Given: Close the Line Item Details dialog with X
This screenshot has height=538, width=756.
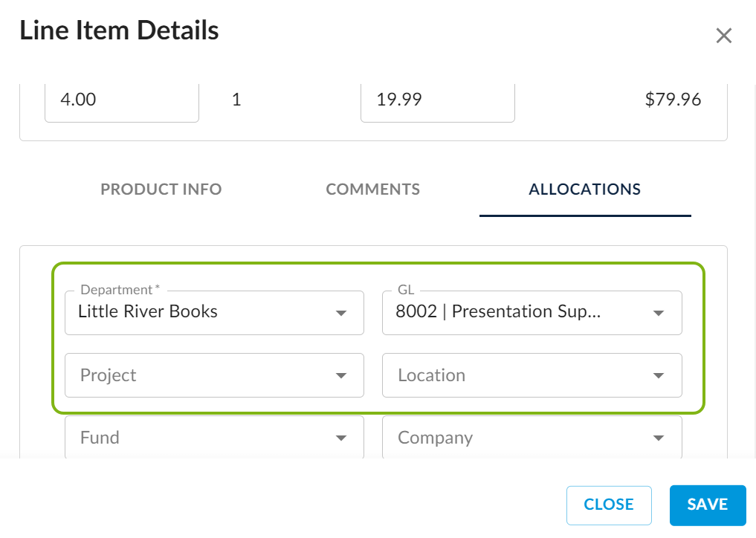Looking at the screenshot, I should coord(723,36).
